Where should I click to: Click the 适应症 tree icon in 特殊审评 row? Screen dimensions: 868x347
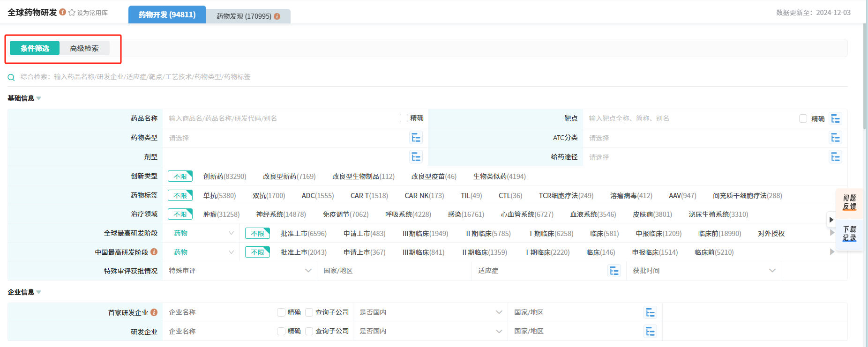tap(614, 271)
